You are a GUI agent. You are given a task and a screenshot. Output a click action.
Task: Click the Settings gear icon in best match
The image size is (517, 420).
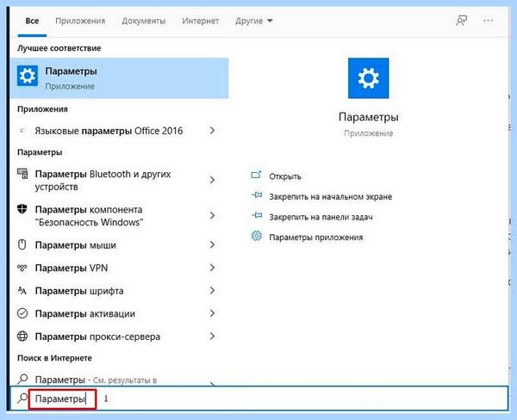28,76
